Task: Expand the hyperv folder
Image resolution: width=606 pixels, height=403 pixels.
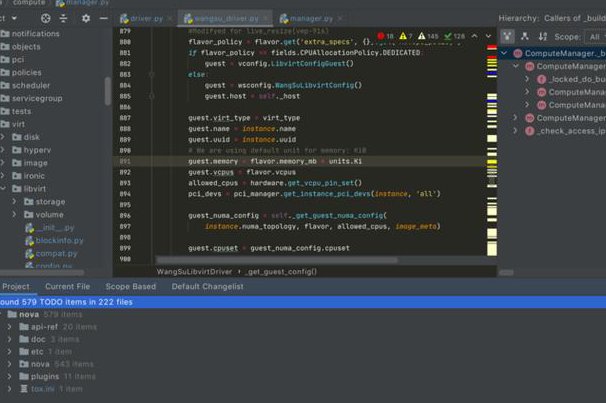Action: tap(3, 150)
